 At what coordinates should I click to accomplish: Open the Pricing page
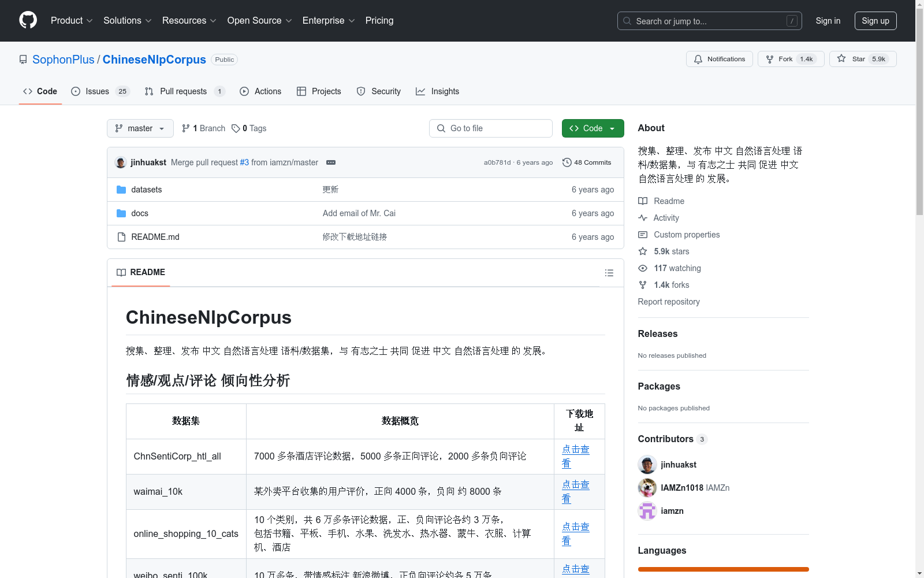pos(379,20)
